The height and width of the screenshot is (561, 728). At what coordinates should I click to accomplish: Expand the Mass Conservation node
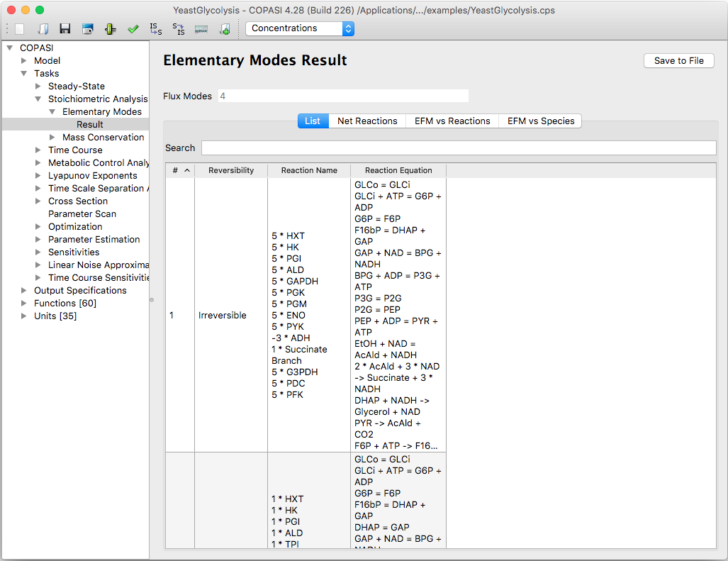[x=52, y=137]
